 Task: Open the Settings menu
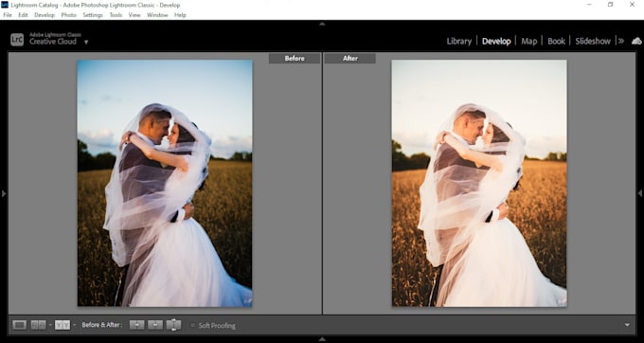point(93,15)
